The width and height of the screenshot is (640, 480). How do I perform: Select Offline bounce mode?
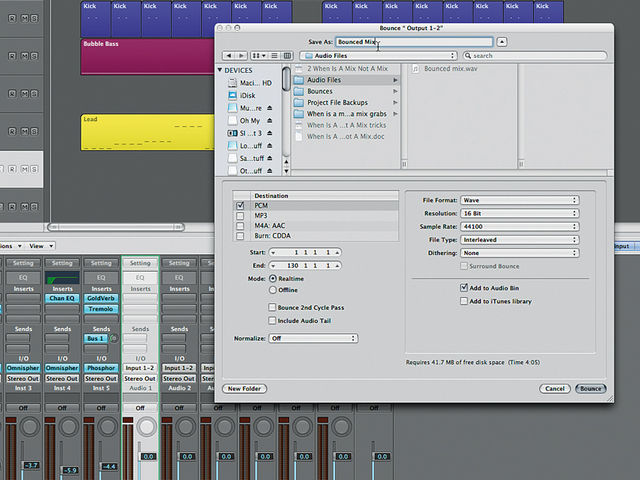273,290
